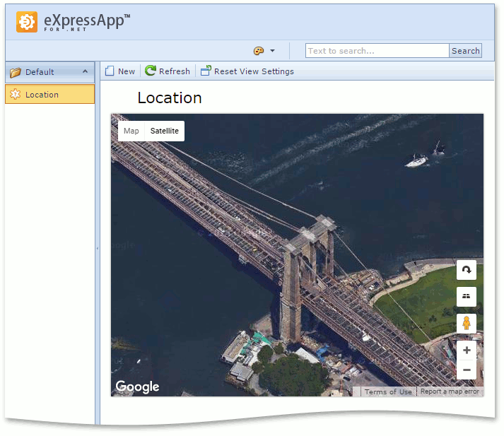Click the green Refresh arrow icon
The image size is (504, 436).
tap(151, 71)
